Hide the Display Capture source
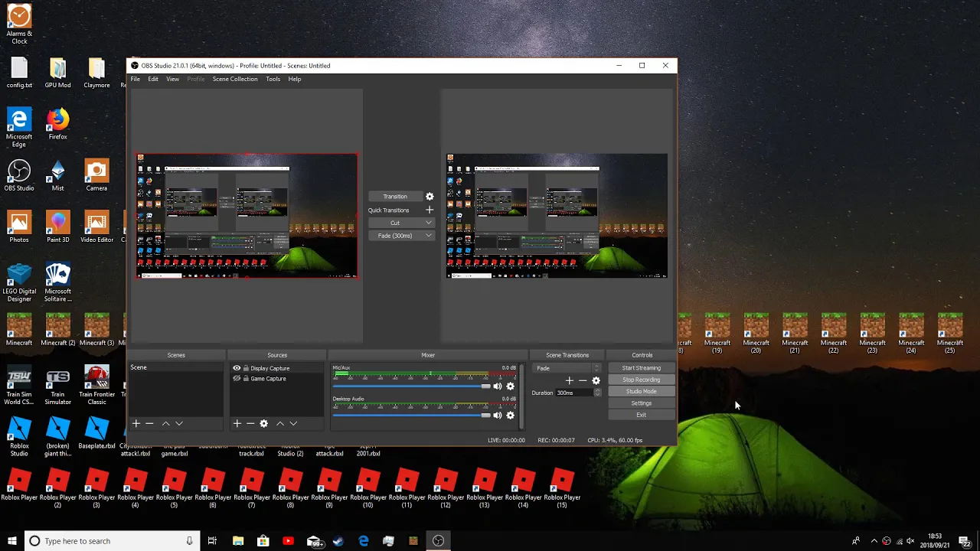Viewport: 980px width, 551px height. 237,368
